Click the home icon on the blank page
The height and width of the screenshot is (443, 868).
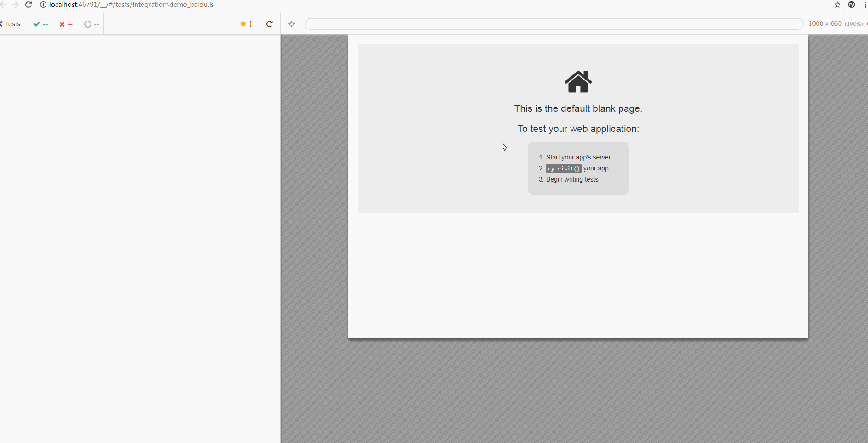tap(578, 82)
